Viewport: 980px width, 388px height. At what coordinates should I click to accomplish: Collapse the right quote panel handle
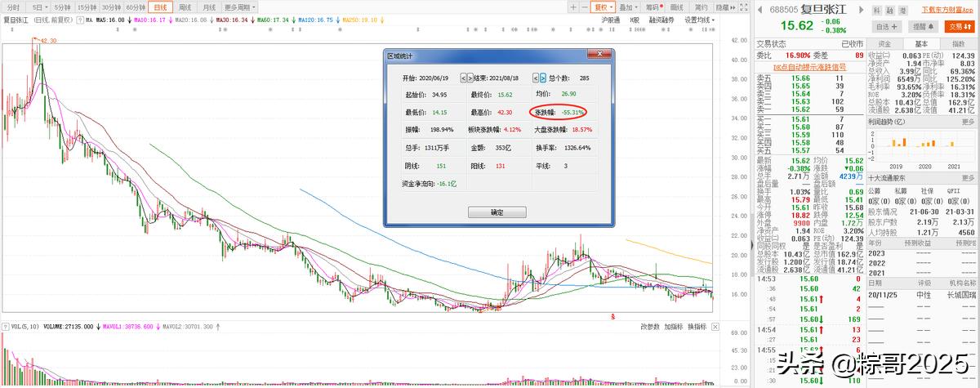click(x=753, y=245)
